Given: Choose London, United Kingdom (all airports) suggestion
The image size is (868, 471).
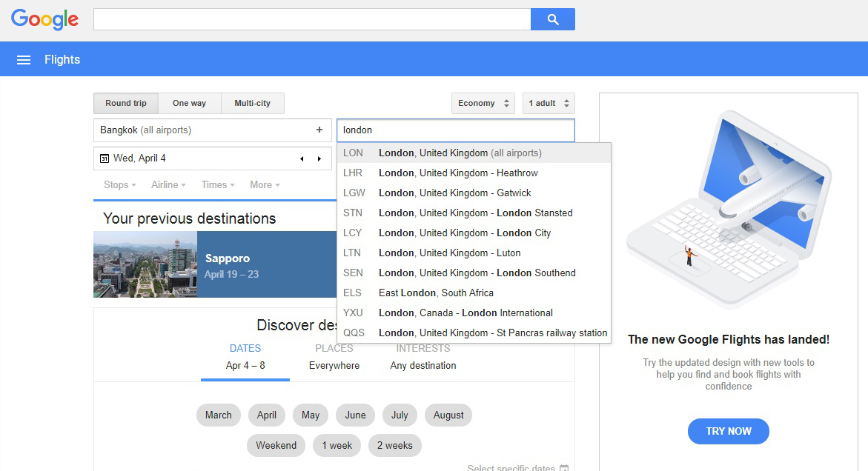Looking at the screenshot, I should (x=474, y=153).
